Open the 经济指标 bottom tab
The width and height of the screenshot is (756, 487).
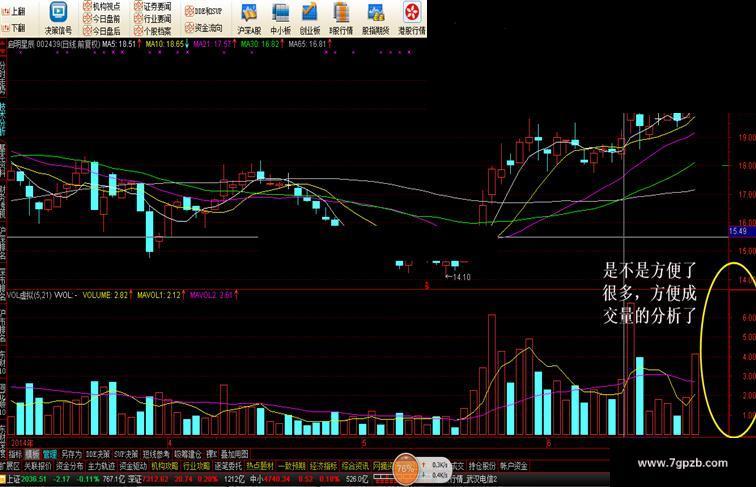click(324, 466)
